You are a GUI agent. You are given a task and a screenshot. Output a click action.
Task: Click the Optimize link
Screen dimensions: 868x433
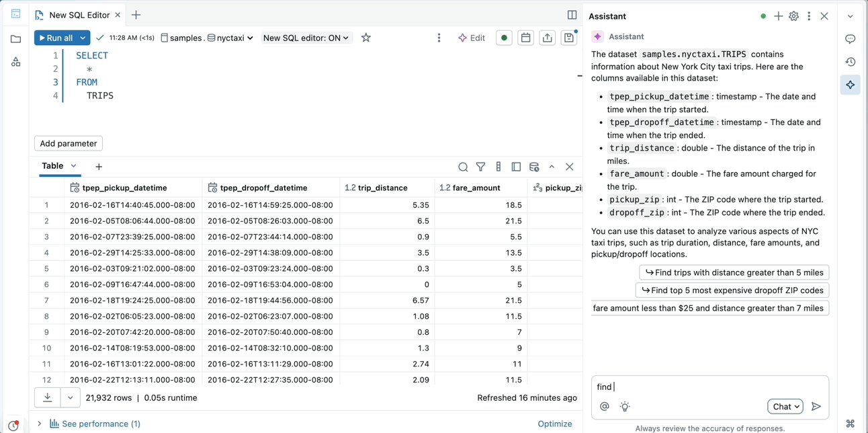click(x=554, y=424)
